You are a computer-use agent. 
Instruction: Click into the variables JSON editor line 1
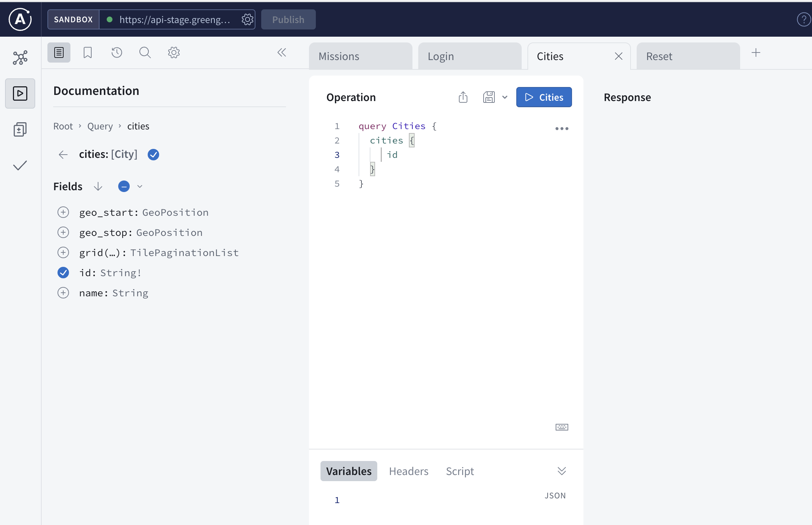(x=446, y=500)
